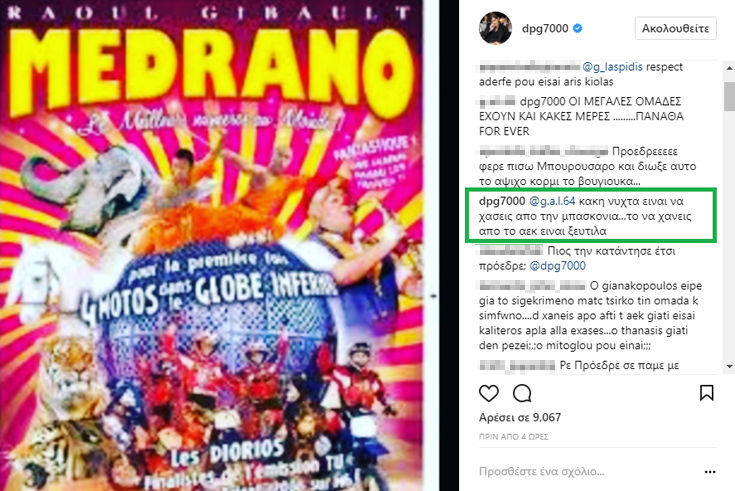
Task: Open the @dpg7000 mention in comment
Action: tap(557, 266)
